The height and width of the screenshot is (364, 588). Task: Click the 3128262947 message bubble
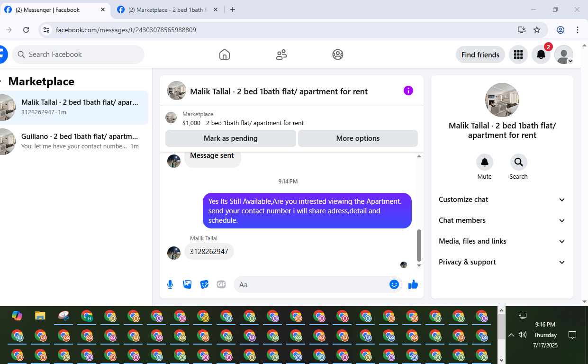[x=209, y=252]
